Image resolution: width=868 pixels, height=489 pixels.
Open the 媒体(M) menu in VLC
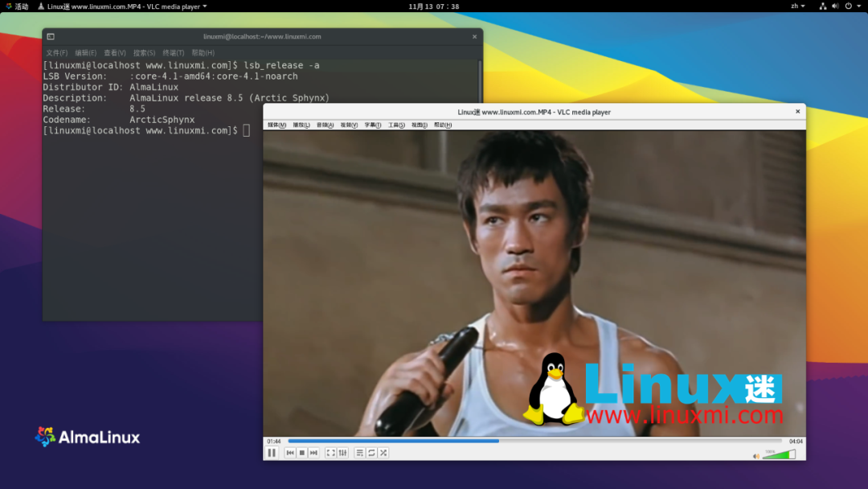pos(276,125)
